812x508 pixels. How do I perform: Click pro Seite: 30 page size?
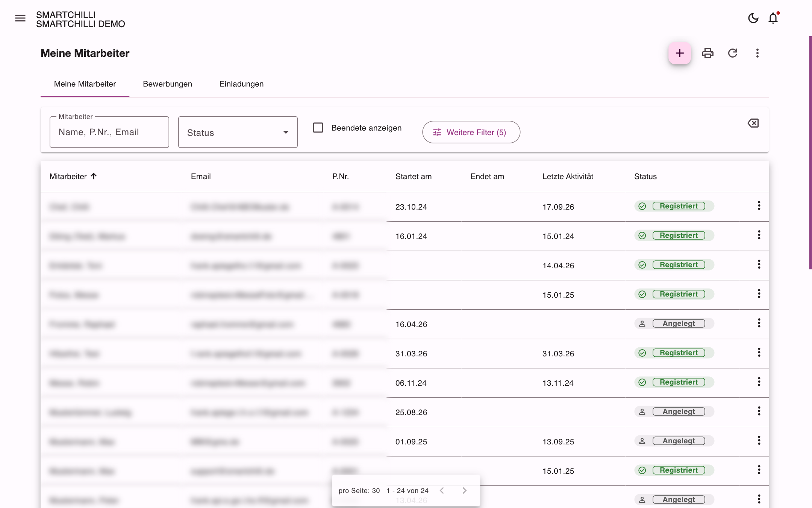coord(359,491)
